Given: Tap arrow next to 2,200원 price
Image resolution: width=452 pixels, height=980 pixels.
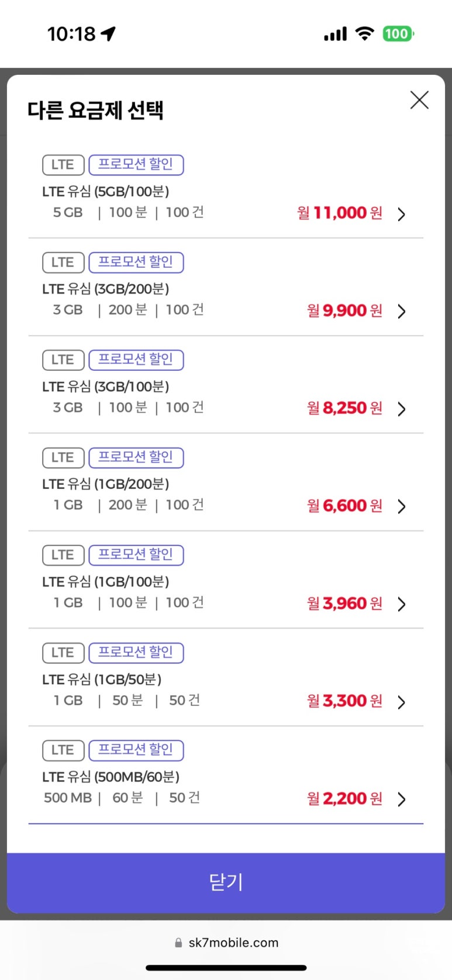Looking at the screenshot, I should pyautogui.click(x=401, y=799).
